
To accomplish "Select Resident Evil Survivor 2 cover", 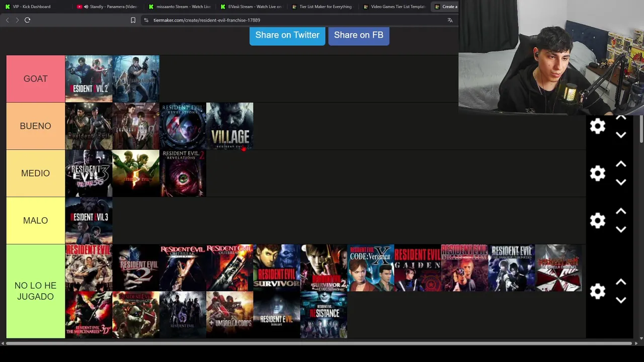I will (x=324, y=268).
